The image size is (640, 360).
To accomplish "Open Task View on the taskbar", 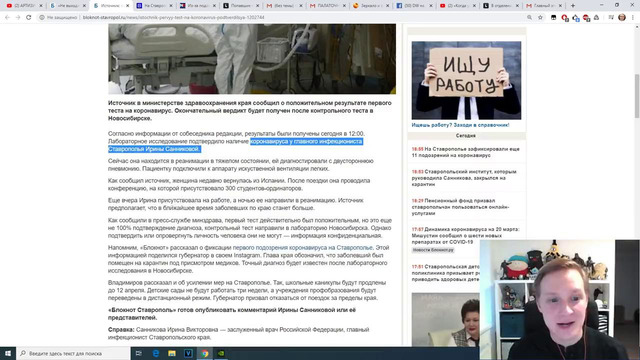I will [139, 353].
